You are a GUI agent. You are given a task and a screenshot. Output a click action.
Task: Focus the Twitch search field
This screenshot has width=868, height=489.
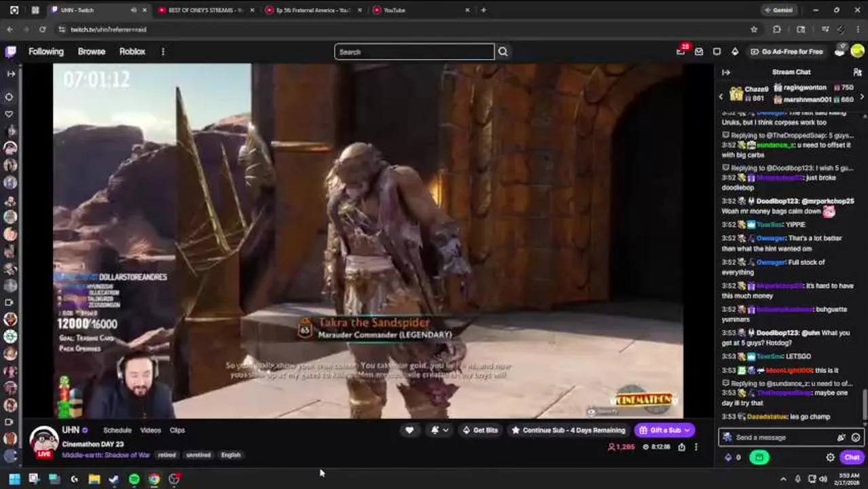[x=414, y=52]
